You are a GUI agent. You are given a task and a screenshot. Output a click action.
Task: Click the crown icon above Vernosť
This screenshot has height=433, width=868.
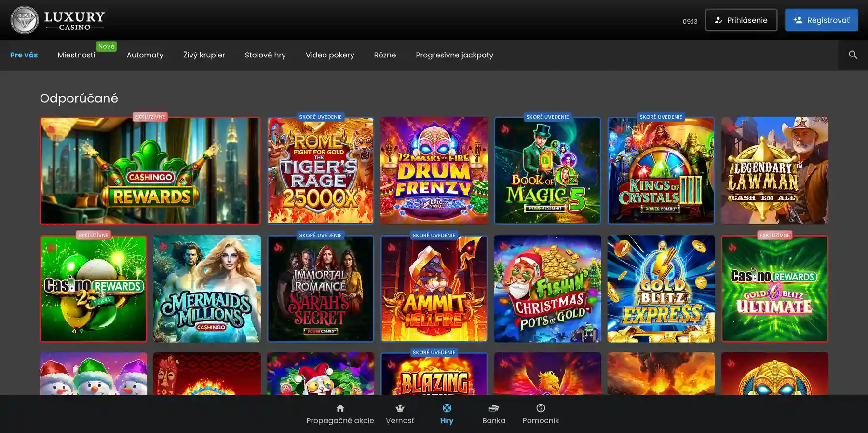(400, 408)
